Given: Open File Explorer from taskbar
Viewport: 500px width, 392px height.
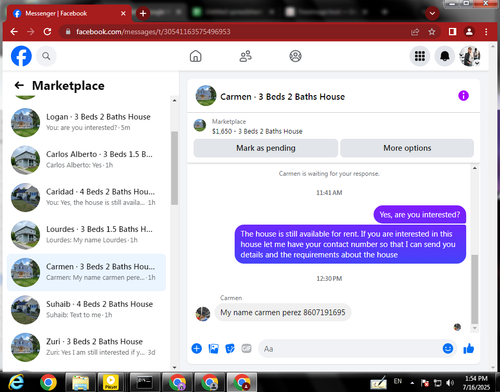Looking at the screenshot, I should tap(80, 382).
